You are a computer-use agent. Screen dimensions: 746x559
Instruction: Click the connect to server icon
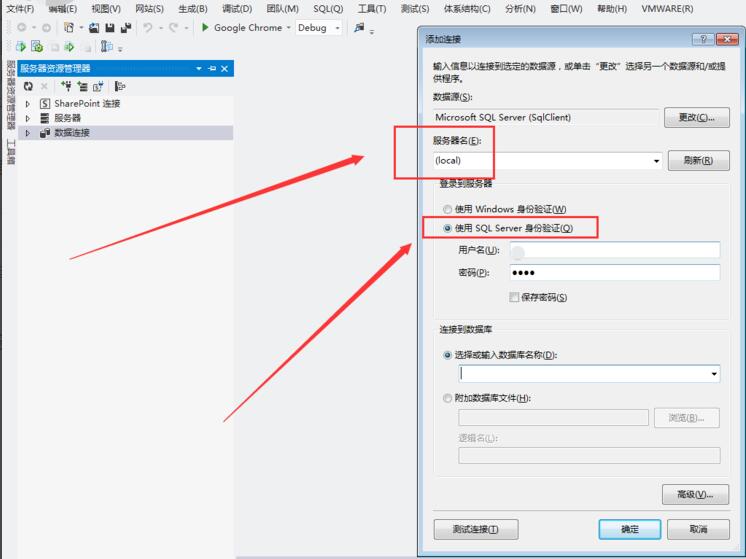82,86
